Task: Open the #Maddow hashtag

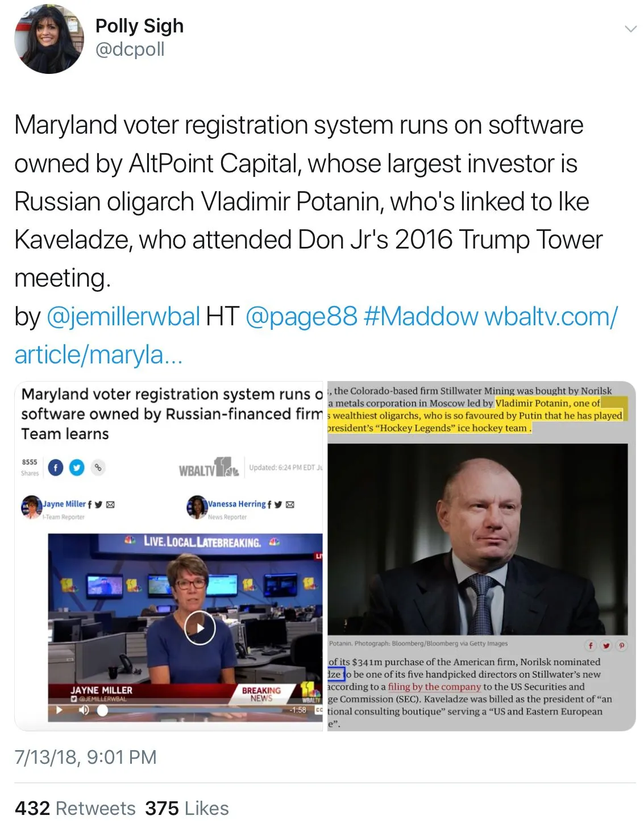Action: [421, 316]
